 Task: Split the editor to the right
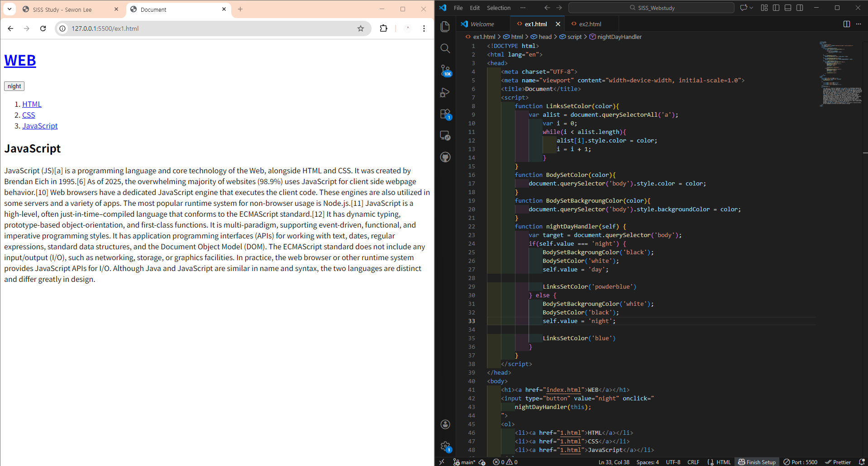point(846,24)
